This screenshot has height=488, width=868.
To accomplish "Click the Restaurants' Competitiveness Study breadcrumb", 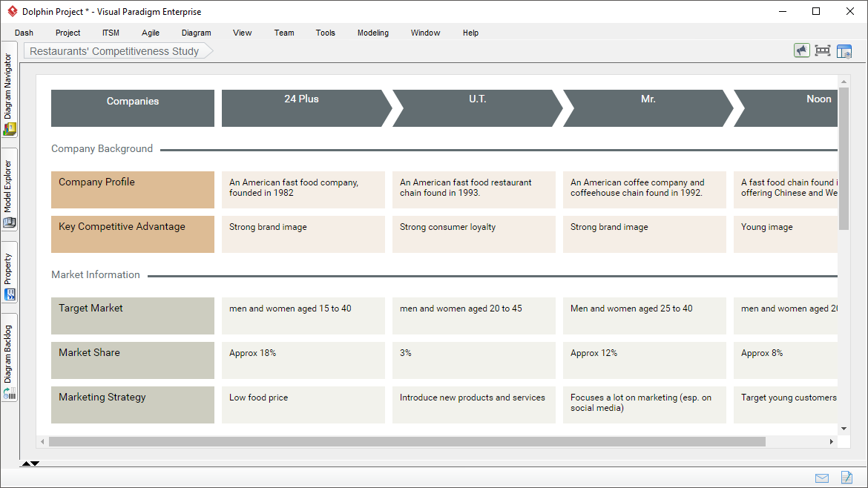I will click(x=118, y=51).
